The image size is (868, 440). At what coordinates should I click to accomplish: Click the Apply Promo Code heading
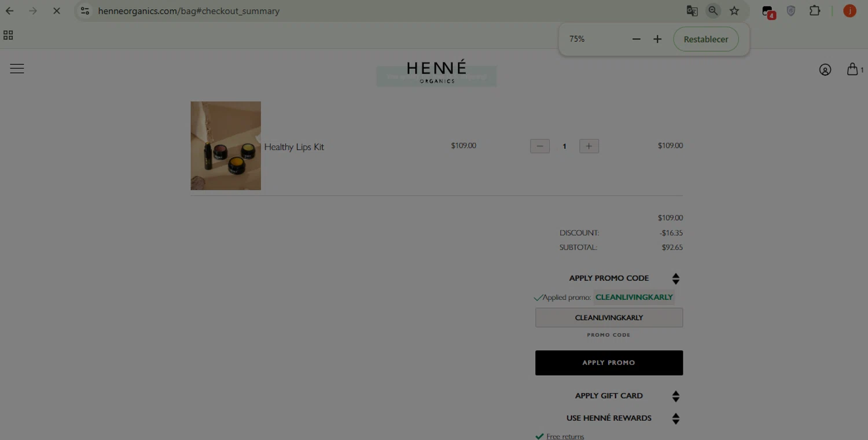[609, 278]
